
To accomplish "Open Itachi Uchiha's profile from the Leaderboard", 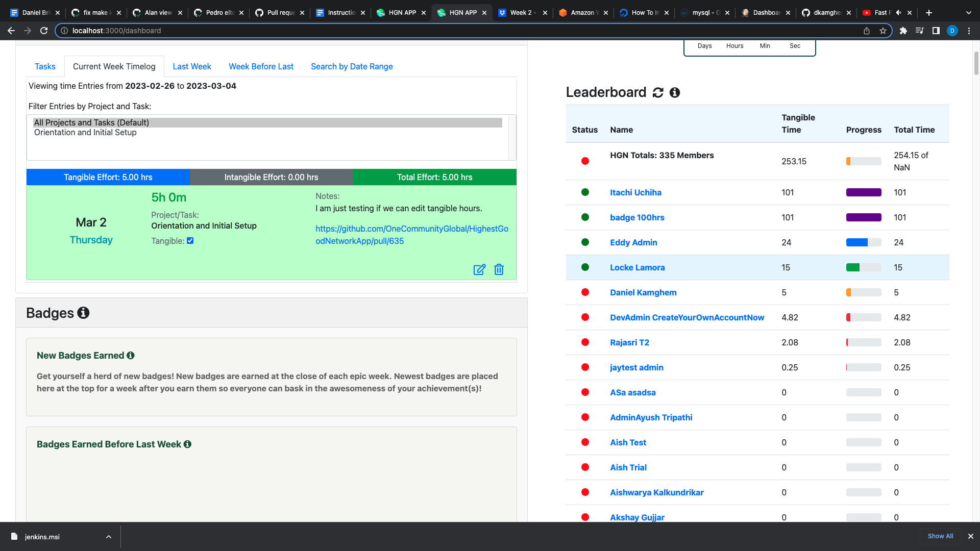I will (635, 192).
